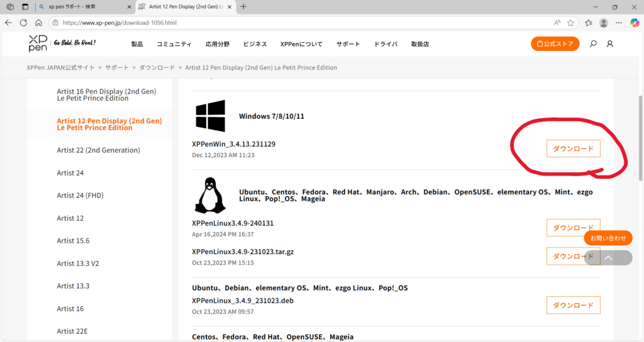Download XPPenLinux_3.4.9_231023.deb
644x342 pixels.
[x=574, y=305]
